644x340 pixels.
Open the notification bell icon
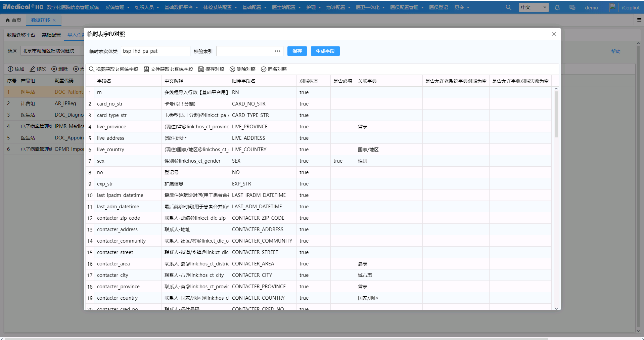pos(557,7)
